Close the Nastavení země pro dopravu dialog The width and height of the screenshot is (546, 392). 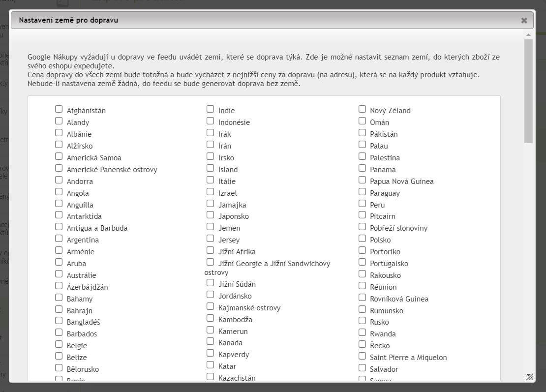tap(524, 21)
